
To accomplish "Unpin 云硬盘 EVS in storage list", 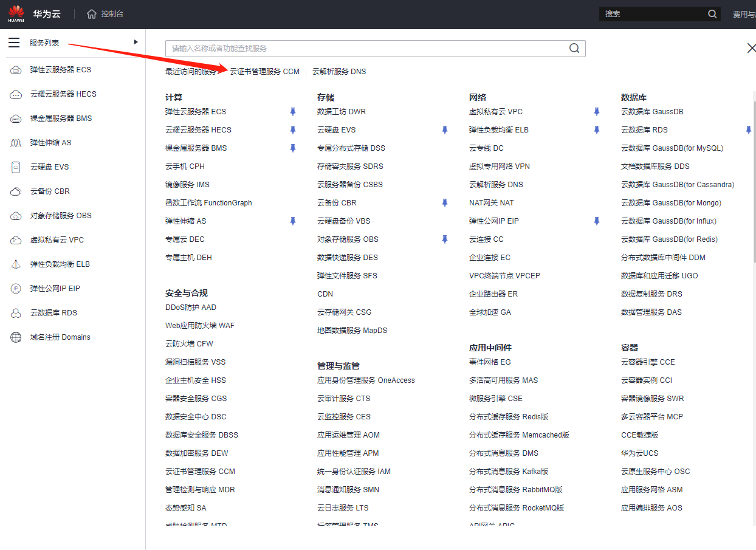I will coord(445,130).
